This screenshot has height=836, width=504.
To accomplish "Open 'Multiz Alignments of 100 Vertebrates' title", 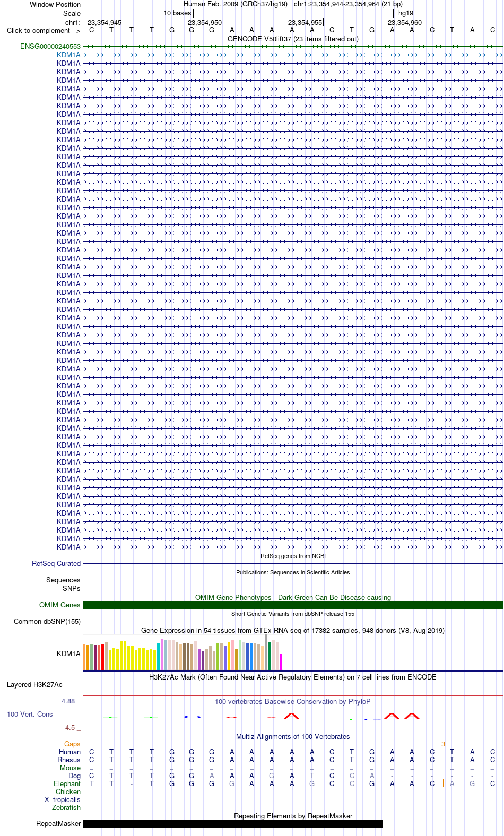I will coord(293,736).
